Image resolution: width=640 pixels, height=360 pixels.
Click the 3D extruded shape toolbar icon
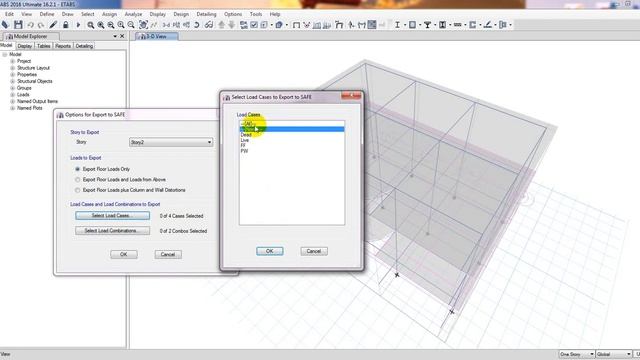pyautogui.click(x=279, y=25)
